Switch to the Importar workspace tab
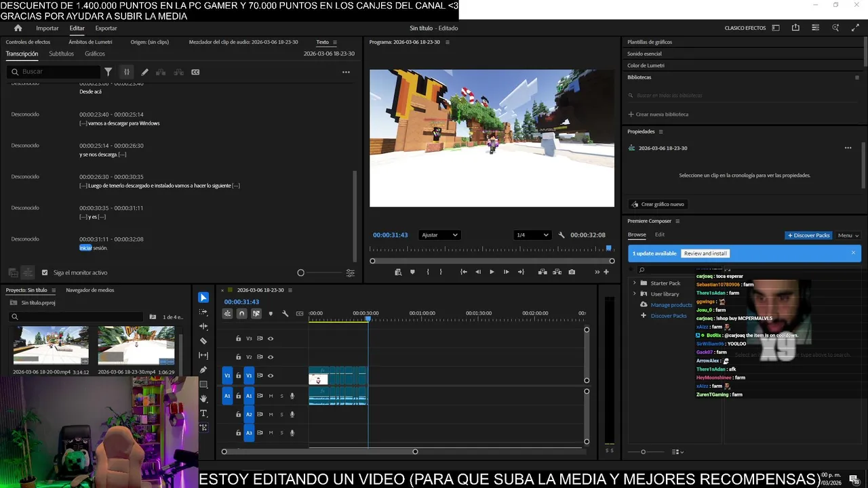Image resolution: width=868 pixels, height=488 pixels. pos(47,28)
